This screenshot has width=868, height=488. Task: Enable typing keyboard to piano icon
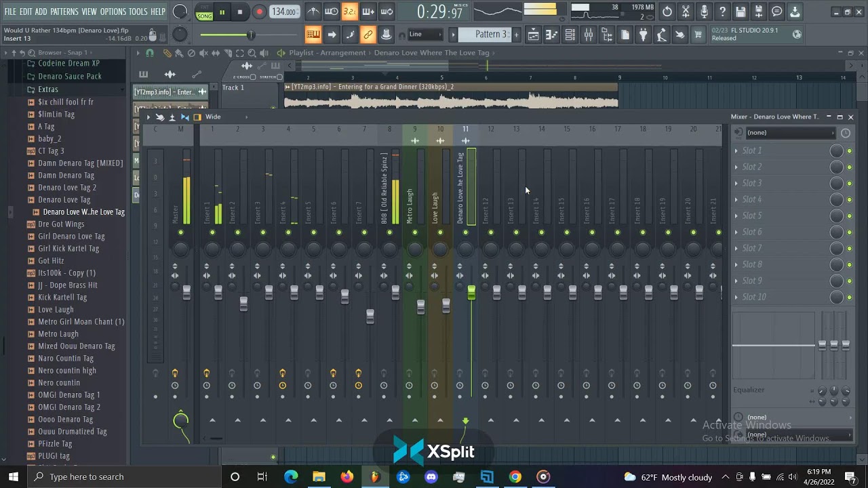[313, 35]
